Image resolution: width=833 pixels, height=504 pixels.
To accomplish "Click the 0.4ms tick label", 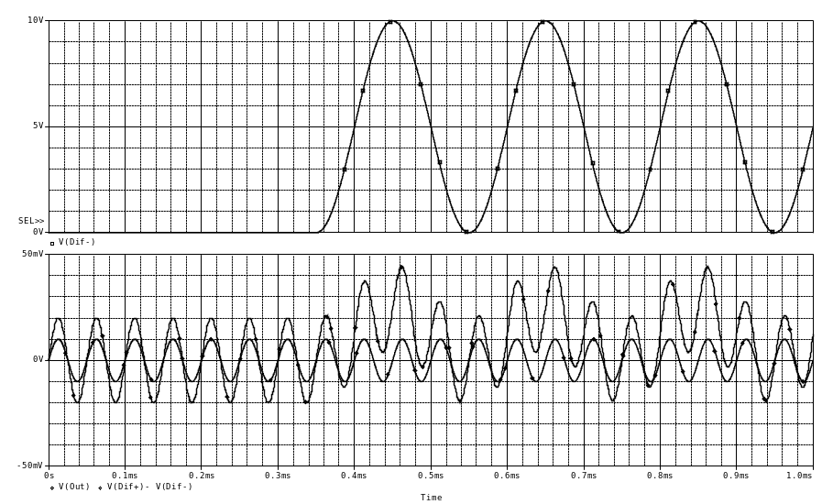I will (355, 477).
